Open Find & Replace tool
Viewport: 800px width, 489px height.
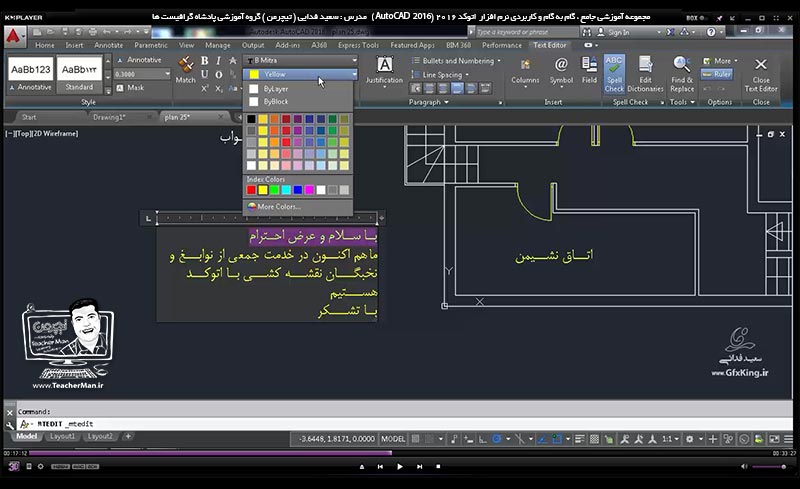(682, 74)
